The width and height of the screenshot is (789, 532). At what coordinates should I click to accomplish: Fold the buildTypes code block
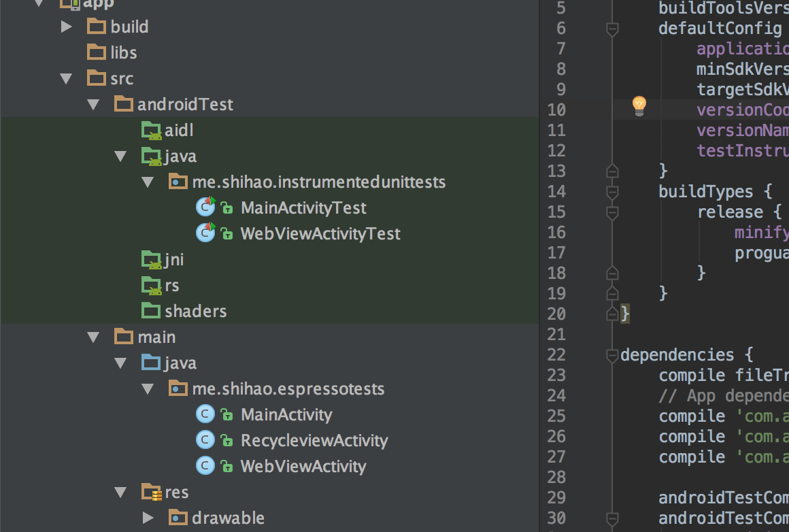coord(612,192)
